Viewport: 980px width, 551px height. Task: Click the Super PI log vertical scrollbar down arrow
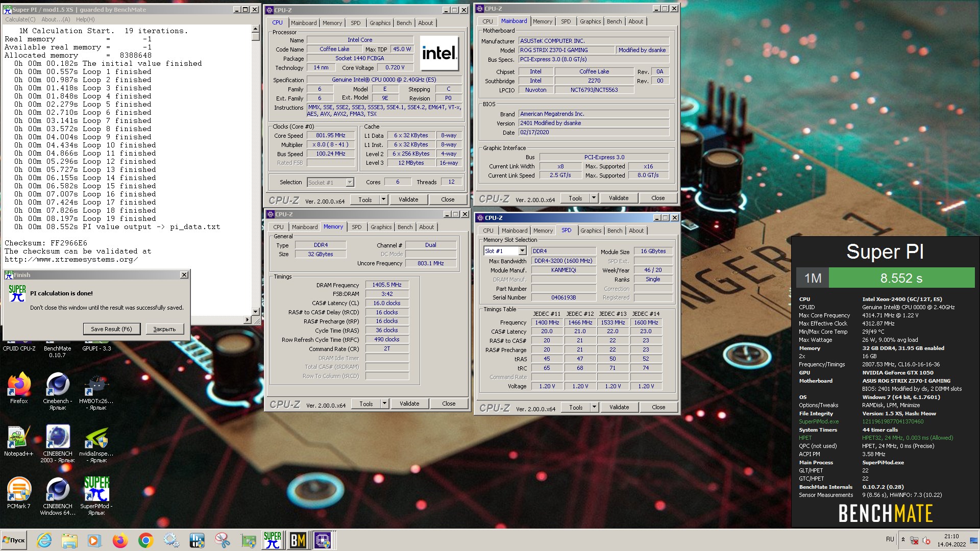click(x=256, y=311)
